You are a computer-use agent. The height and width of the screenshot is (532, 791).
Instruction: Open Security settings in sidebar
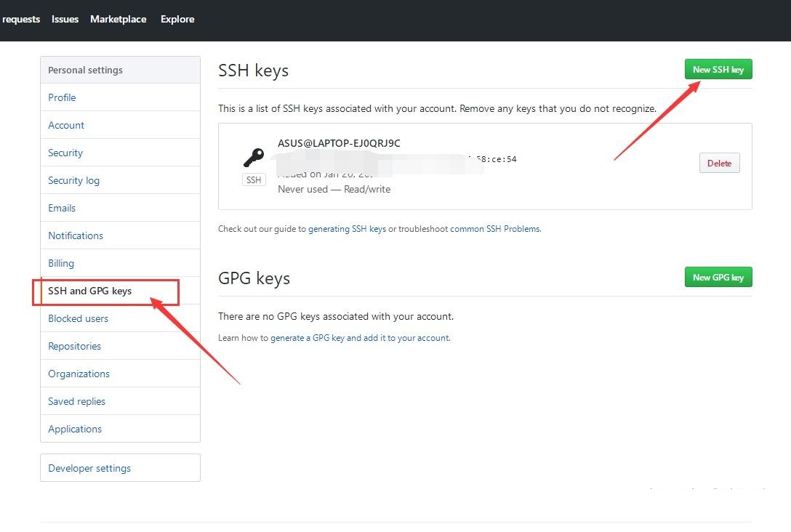[x=65, y=153]
